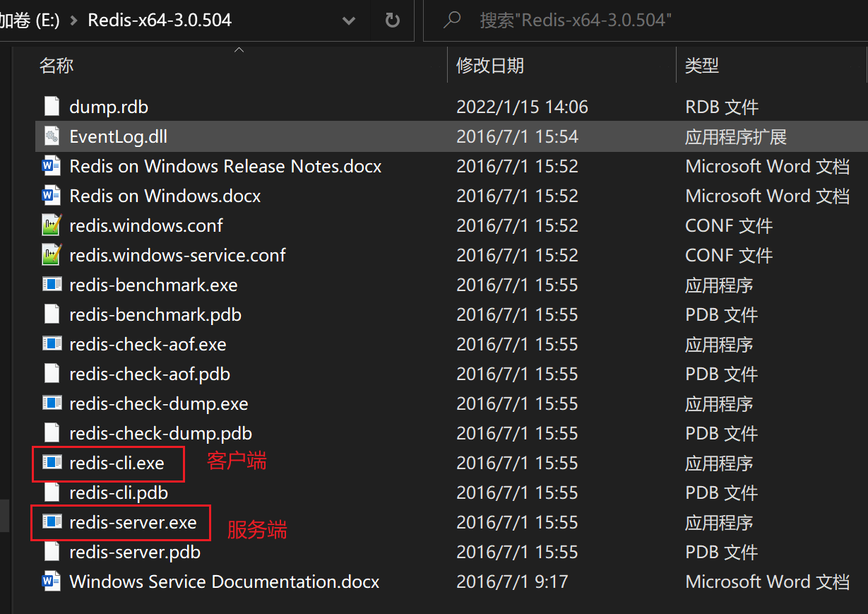Expand the chevron before Redis-x64-3.0.504 in path
This screenshot has height=614, width=868.
click(x=76, y=20)
